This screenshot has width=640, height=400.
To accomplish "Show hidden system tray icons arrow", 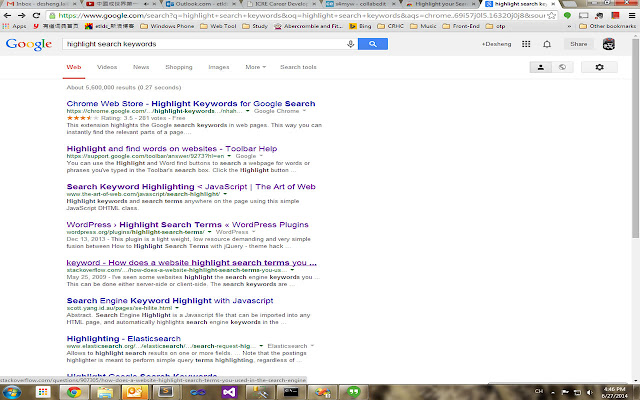I will click(552, 392).
